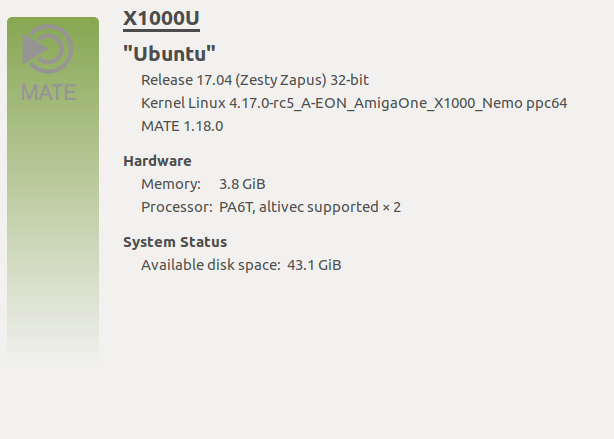The height and width of the screenshot is (439, 614).
Task: Click the PA6T altivec supported text
Action: (x=310, y=207)
